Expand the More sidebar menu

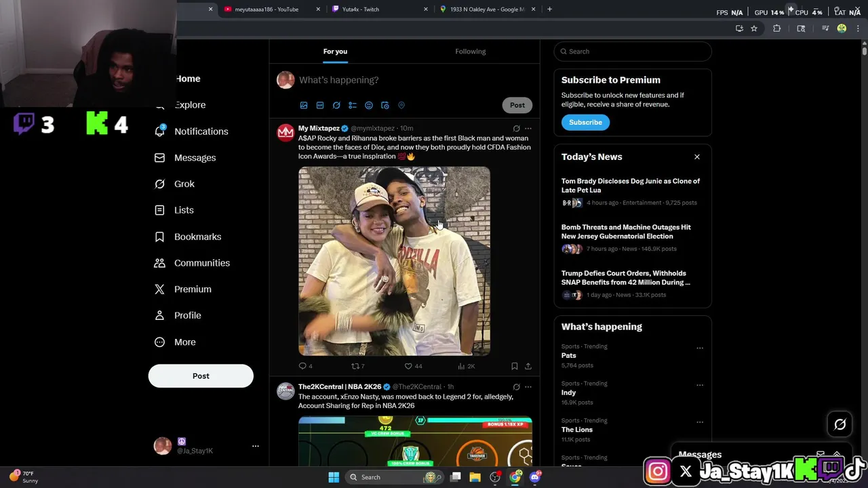(x=175, y=342)
